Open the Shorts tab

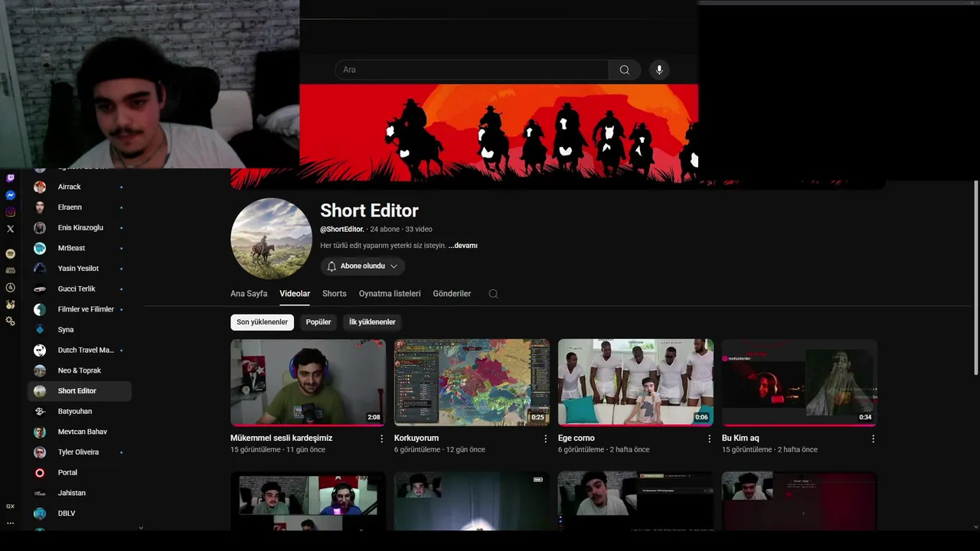[x=335, y=294]
